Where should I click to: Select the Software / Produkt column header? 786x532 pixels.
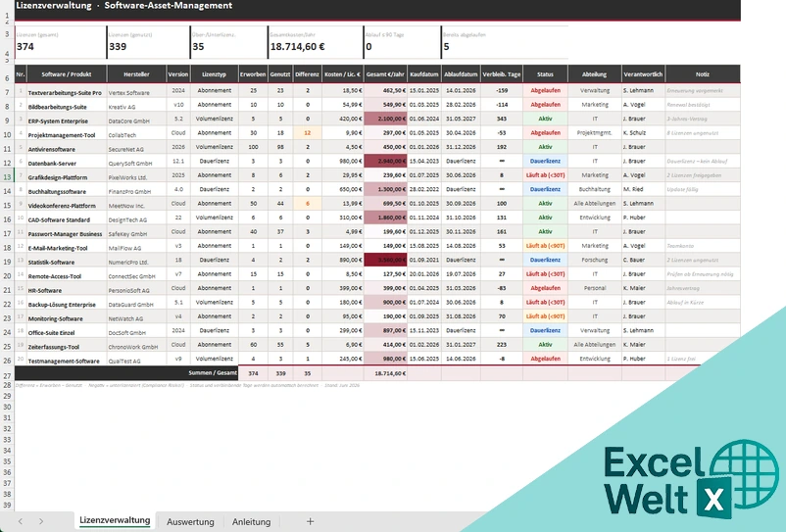click(x=67, y=74)
